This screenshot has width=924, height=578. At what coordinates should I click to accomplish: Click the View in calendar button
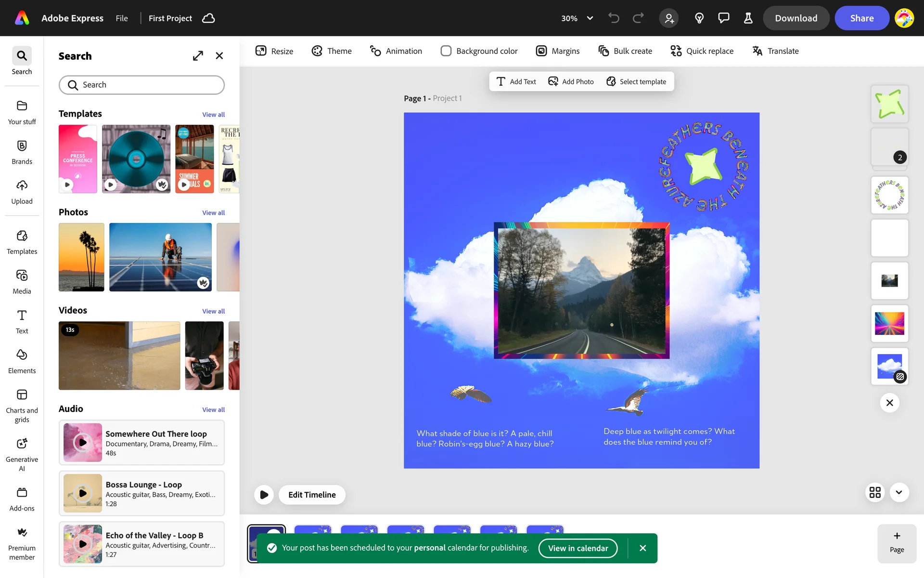pyautogui.click(x=577, y=548)
